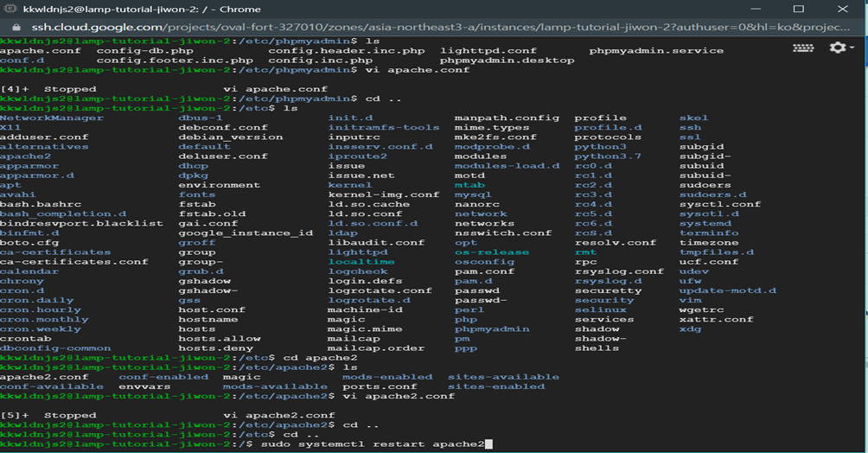Click 'rsyslog.conf' file name
Viewport: 868px width, 453px height.
[x=619, y=271]
